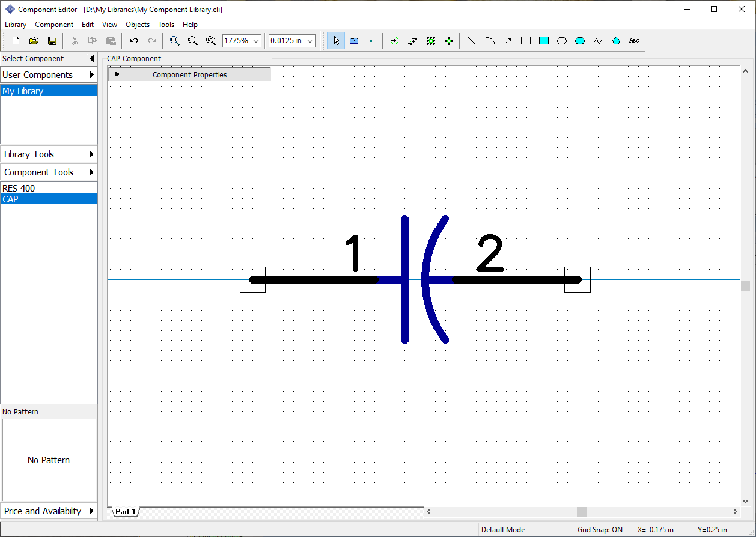Open the Tools menu
Screen dimensions: 756x537
click(166, 25)
